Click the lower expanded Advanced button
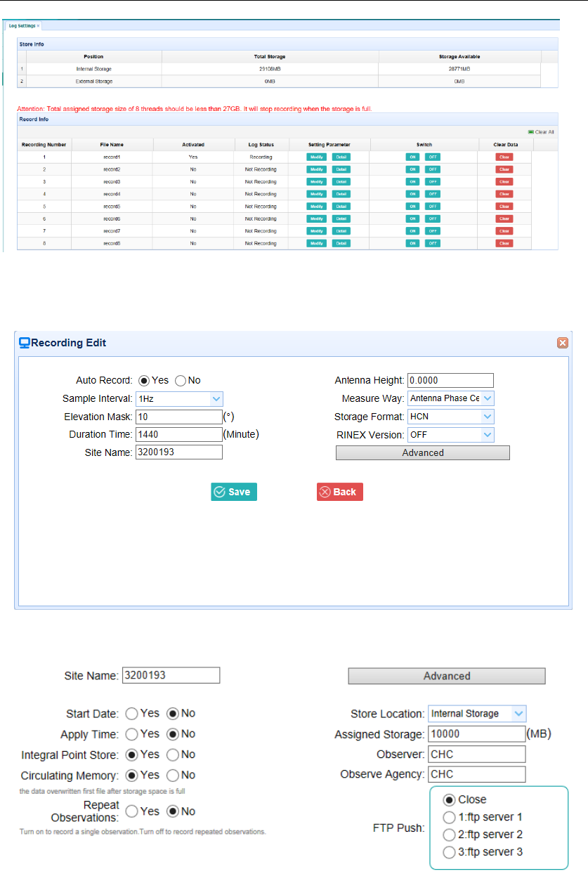The image size is (588, 881). tap(447, 676)
